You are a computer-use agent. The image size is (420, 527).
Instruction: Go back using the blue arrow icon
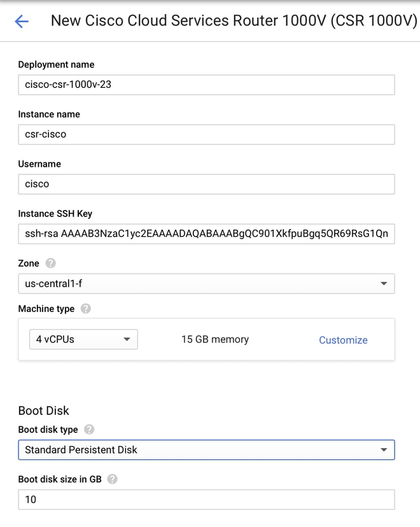(22, 21)
